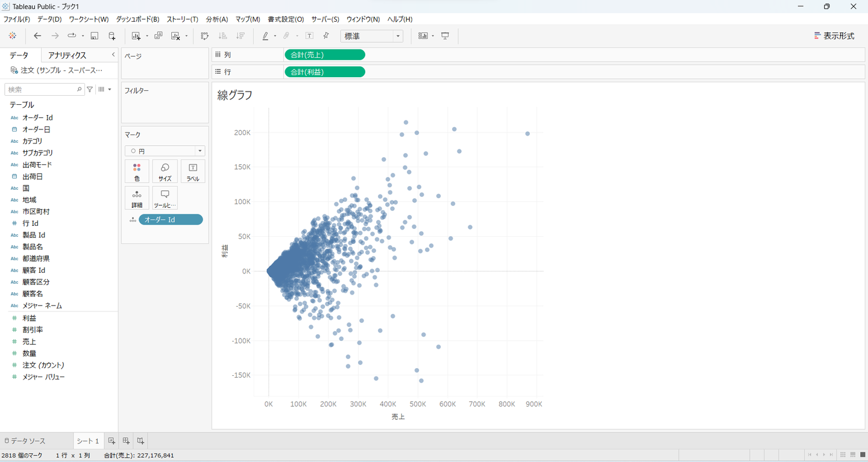The height and width of the screenshot is (462, 868).
Task: Open the 分析(A) menu
Action: point(216,19)
